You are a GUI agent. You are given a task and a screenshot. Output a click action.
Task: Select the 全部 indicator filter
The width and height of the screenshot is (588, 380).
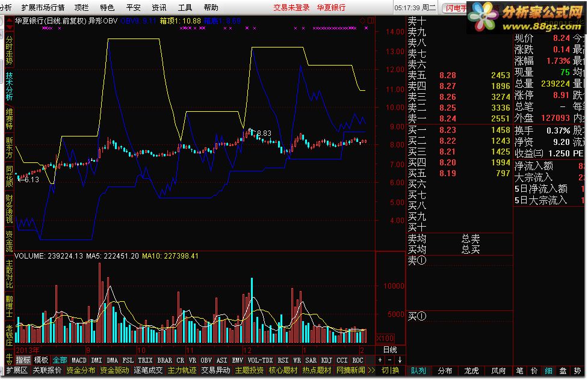tap(60, 360)
